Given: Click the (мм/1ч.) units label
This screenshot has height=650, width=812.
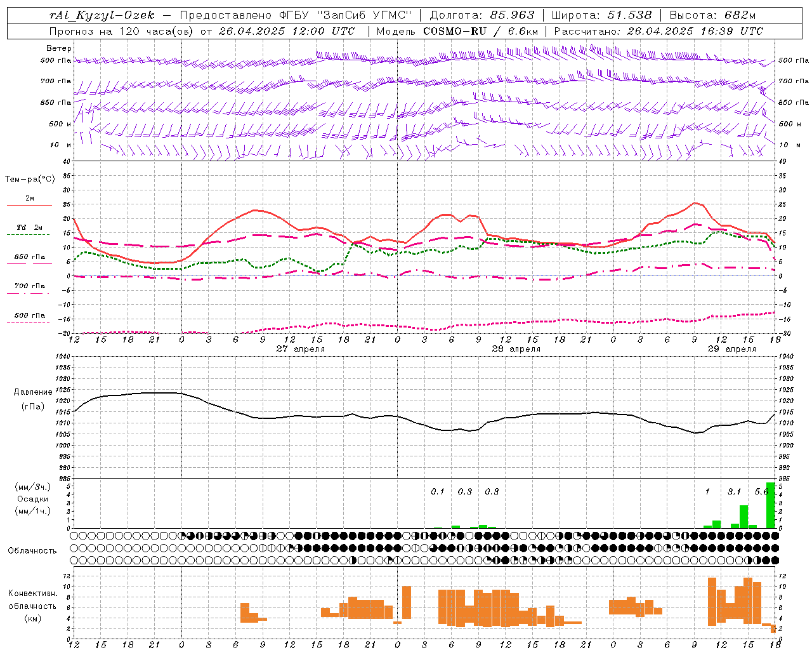Looking at the screenshot, I should point(33,511).
